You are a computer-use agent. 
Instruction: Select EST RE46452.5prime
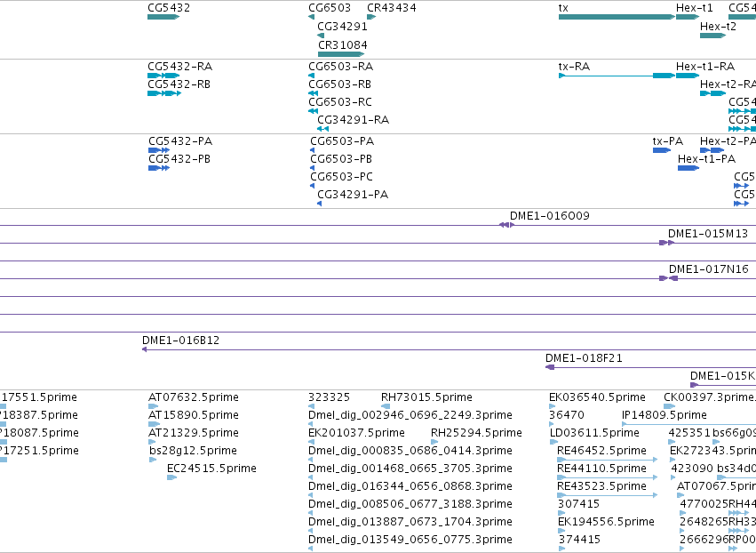coord(601,451)
